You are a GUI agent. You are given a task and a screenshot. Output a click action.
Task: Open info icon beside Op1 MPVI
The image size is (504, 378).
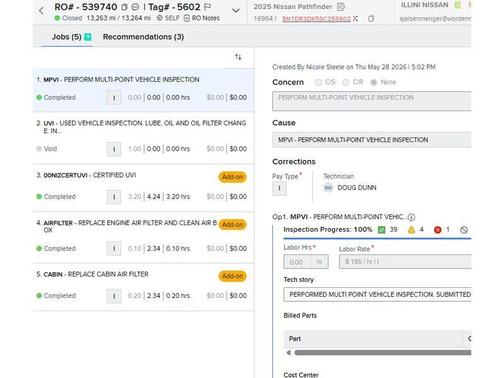(x=412, y=217)
